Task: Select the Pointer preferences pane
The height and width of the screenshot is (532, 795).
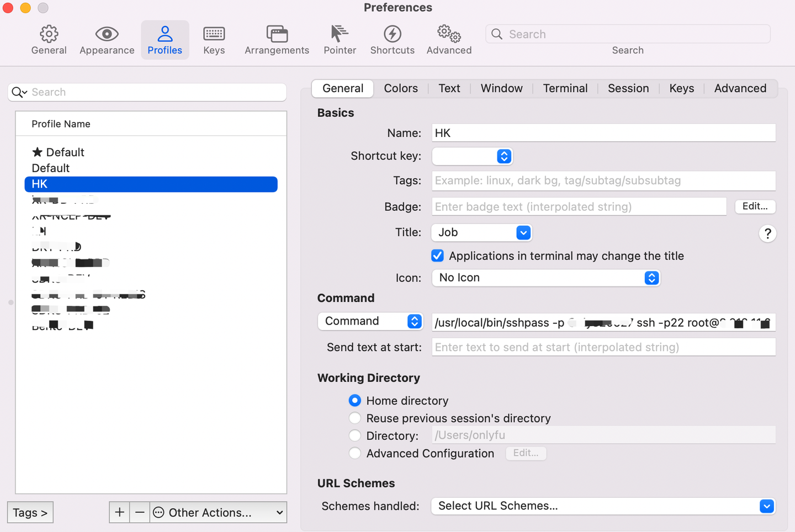Action: (340, 39)
